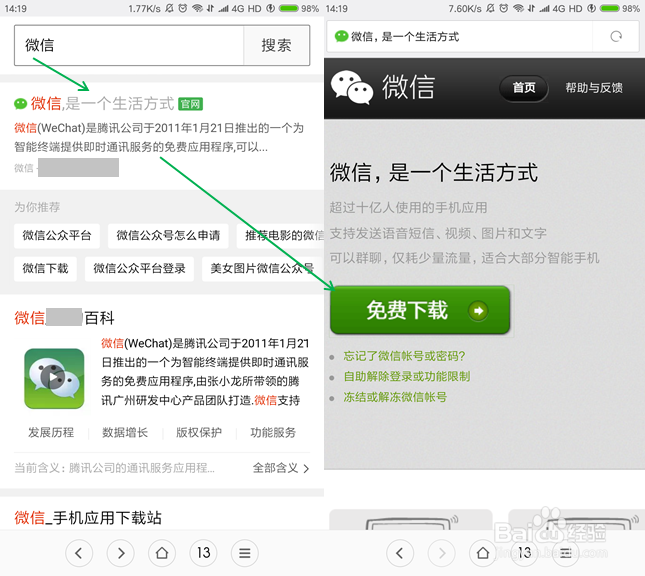This screenshot has height=576, width=645.
Task: Tap the forward arrow in right browser
Action: click(441, 553)
